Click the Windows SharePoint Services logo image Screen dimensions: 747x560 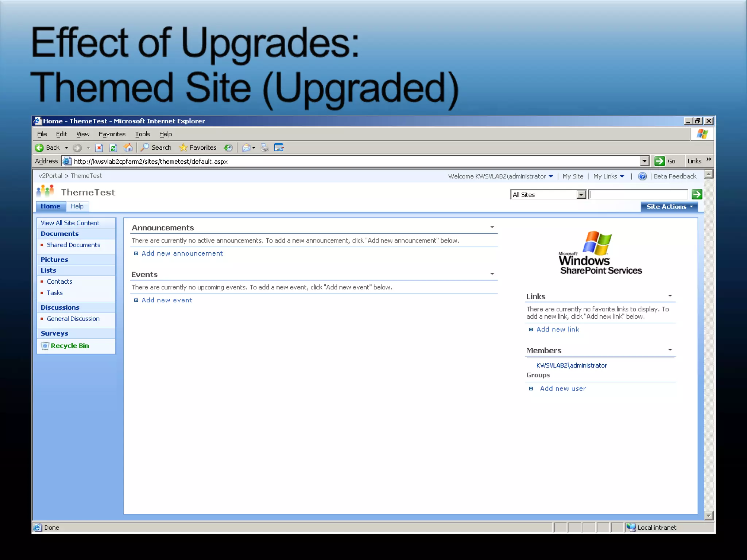[x=600, y=253]
